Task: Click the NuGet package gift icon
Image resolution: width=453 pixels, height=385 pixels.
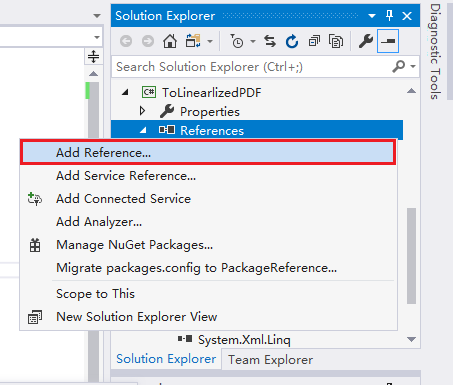Action: point(35,245)
